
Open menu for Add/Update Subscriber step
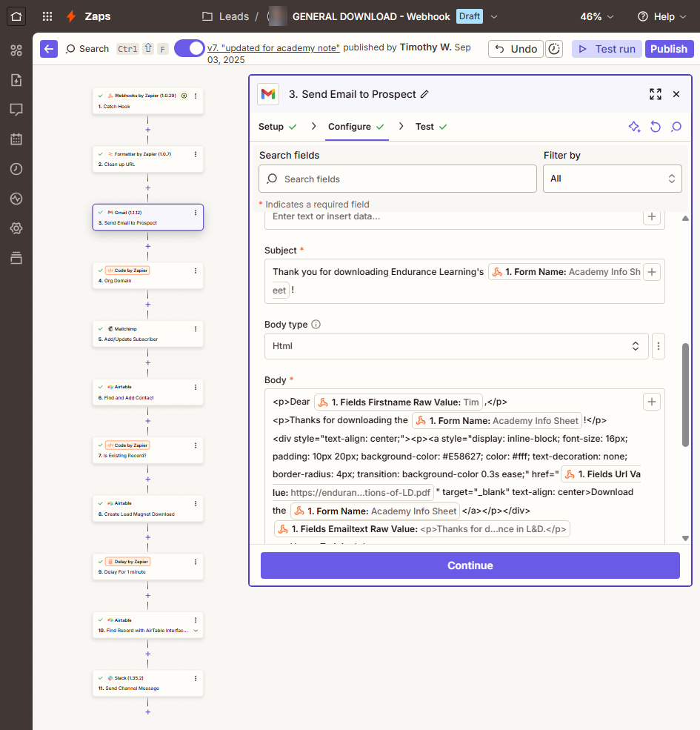[x=196, y=329]
